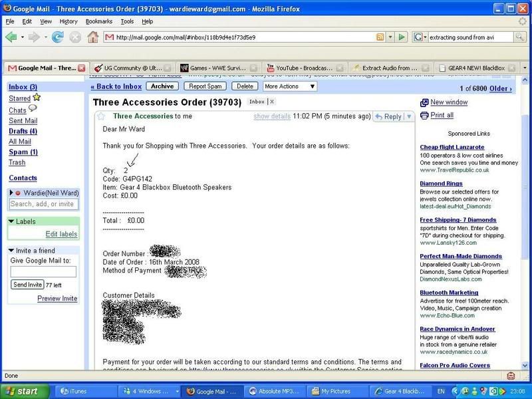Switch to the Games - WWE Survivor tab
Image resolution: width=532 pixels, height=399 pixels.
(x=218, y=68)
